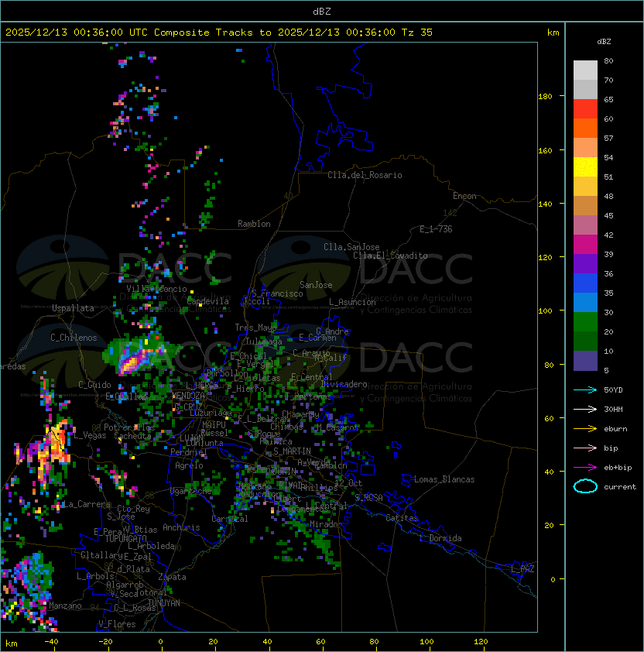Click the magenta eb+bip arrow in legend
Screen dimensions: 644x652
585,468
